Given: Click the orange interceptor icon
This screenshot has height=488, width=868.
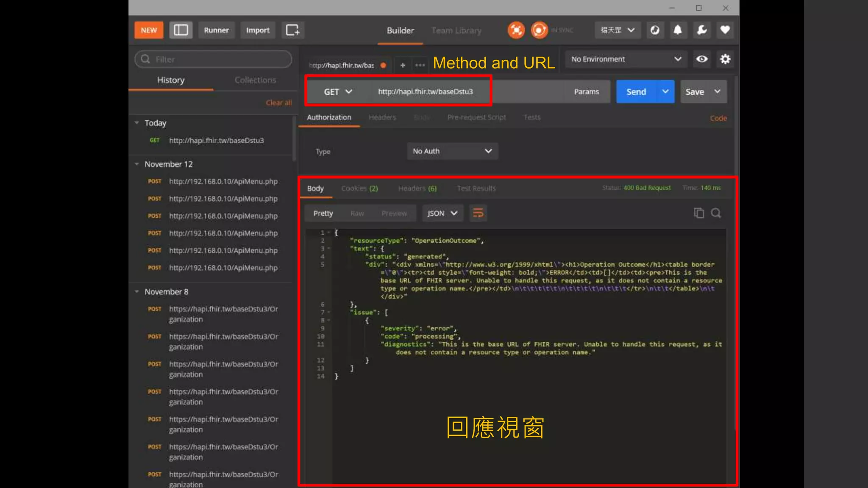Looking at the screenshot, I should tap(516, 30).
